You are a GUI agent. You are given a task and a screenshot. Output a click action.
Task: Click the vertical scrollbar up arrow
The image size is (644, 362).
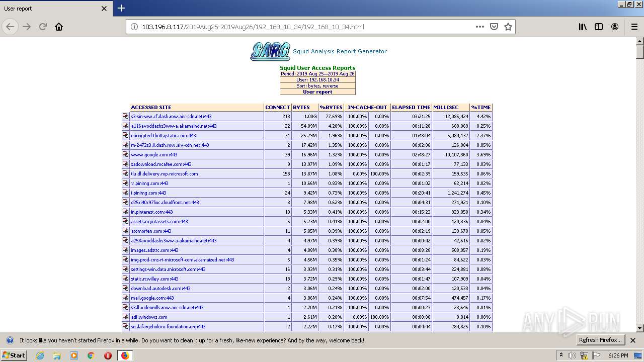(x=639, y=41)
